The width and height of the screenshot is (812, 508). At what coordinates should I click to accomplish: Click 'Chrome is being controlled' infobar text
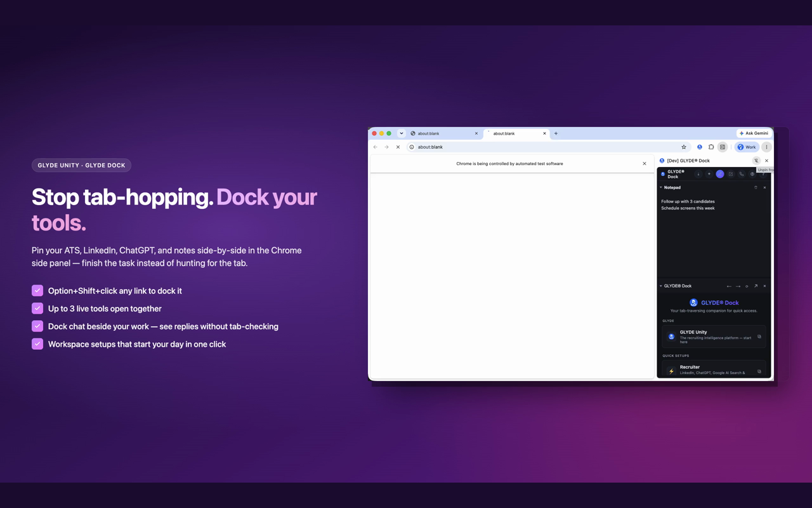click(509, 164)
